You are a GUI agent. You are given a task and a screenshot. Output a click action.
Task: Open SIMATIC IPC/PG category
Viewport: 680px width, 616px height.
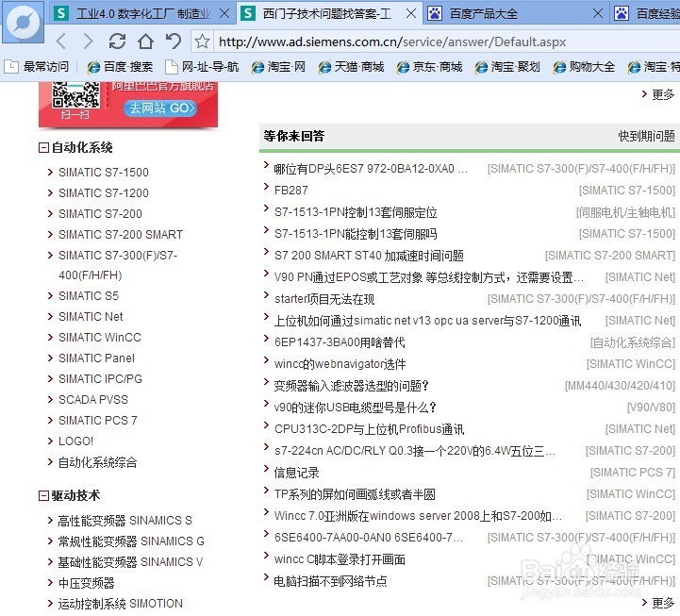pyautogui.click(x=100, y=379)
